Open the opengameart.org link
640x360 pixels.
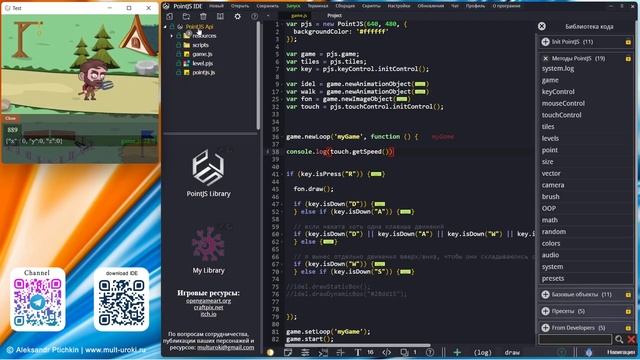click(x=209, y=301)
